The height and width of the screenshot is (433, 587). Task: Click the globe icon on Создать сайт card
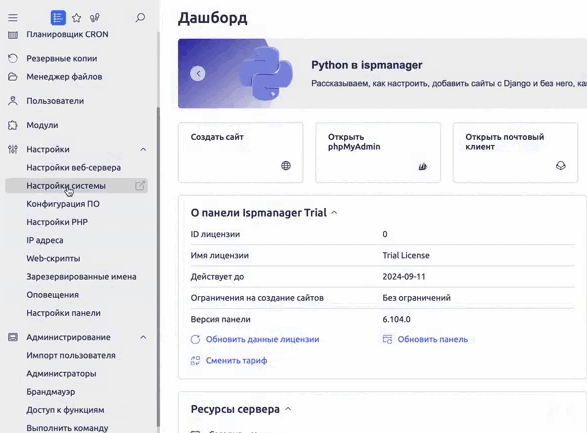(x=286, y=165)
